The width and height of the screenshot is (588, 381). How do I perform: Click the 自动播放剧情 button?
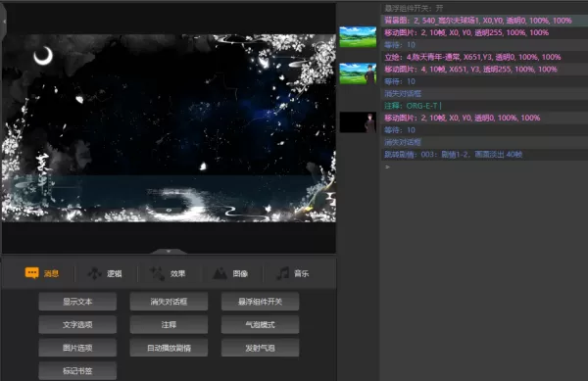tap(169, 348)
